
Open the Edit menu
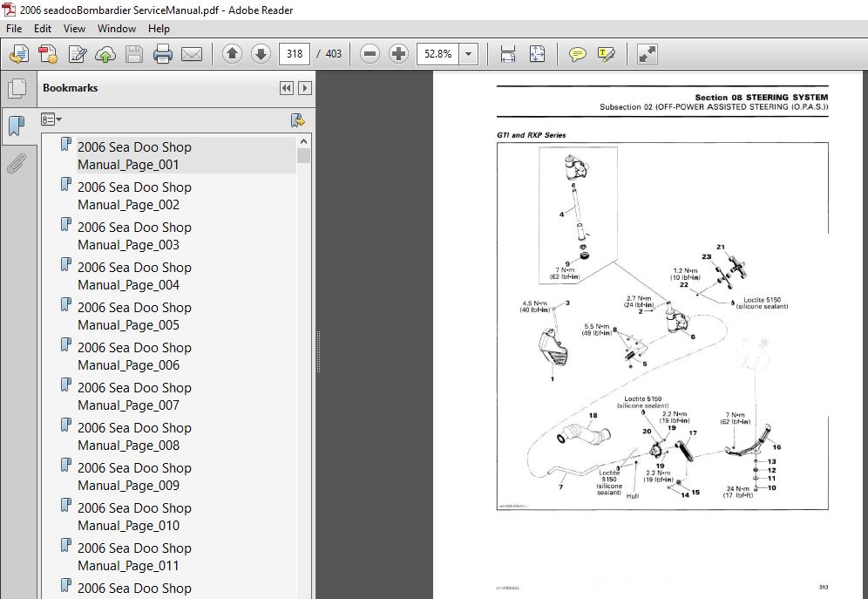(43, 29)
